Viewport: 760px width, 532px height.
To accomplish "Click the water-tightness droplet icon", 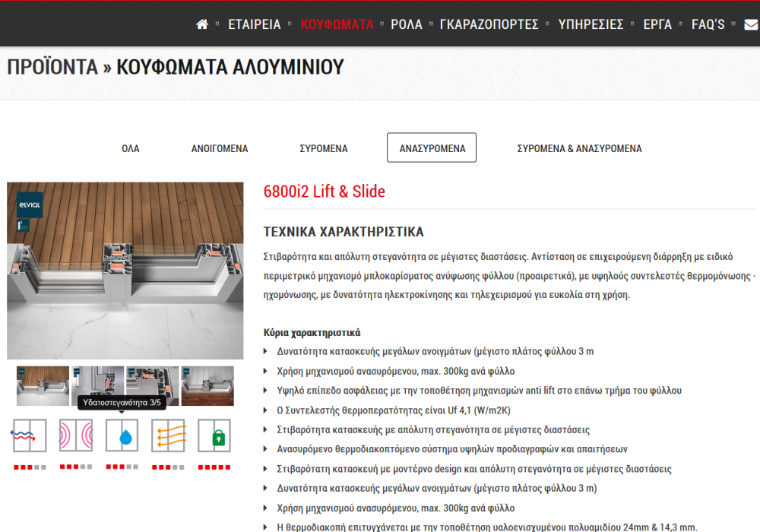I will pos(122,435).
